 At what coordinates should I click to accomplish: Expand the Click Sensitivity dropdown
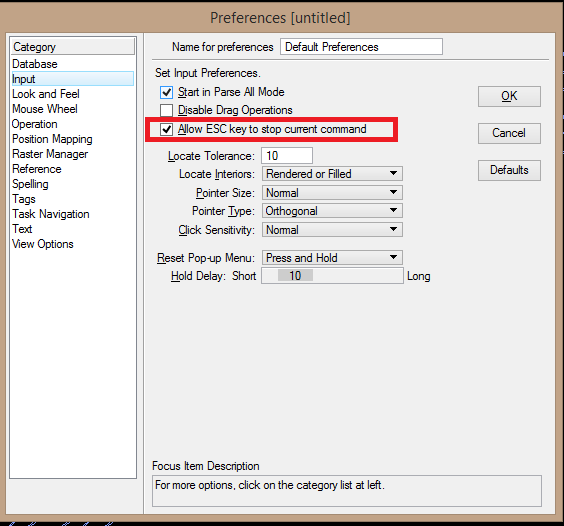coord(332,230)
